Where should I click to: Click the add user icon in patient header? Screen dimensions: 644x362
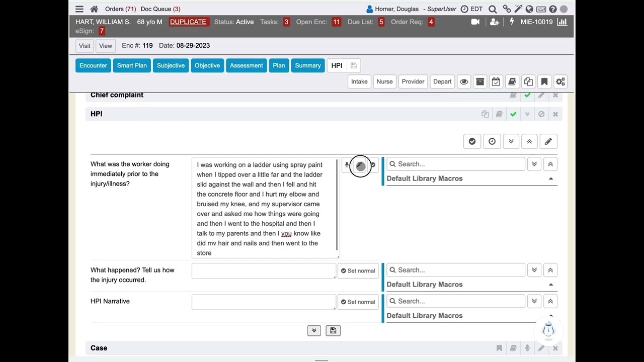point(494,22)
